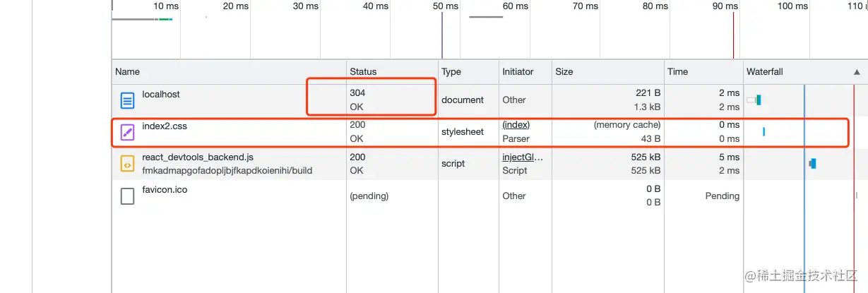
Task: Click the 50 ms timeline overview marker
Action: tap(446, 6)
